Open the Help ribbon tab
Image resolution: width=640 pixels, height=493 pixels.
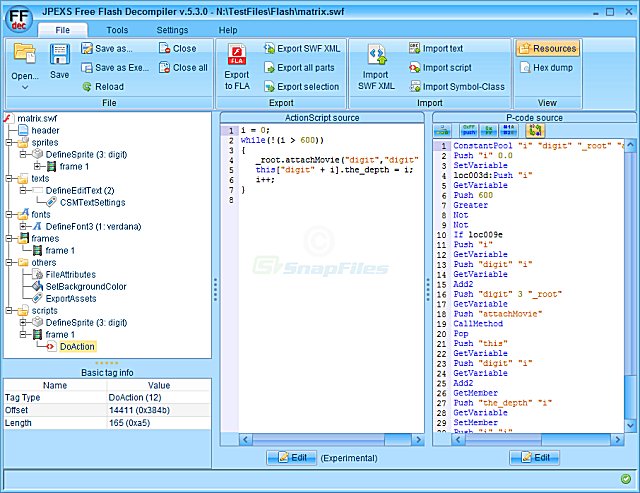point(228,30)
